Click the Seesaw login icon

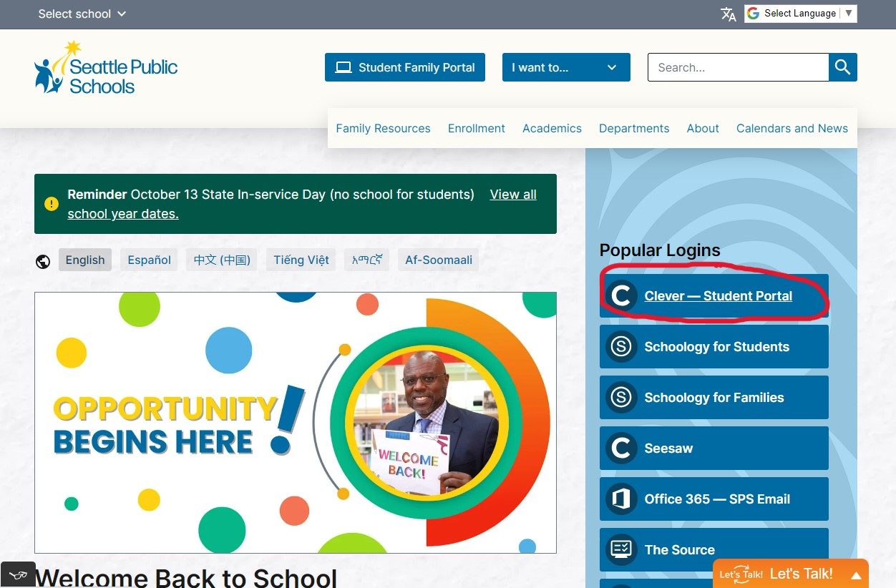(x=621, y=449)
